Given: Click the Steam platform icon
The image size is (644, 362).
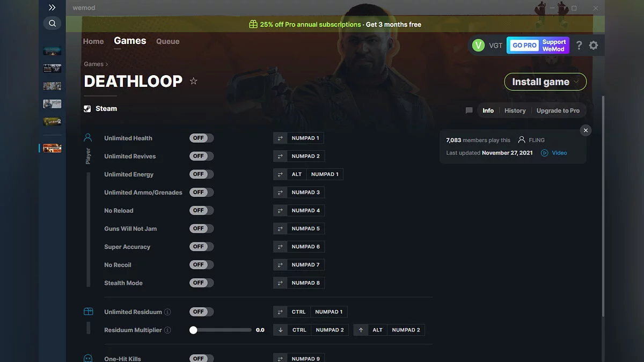Looking at the screenshot, I should (87, 108).
